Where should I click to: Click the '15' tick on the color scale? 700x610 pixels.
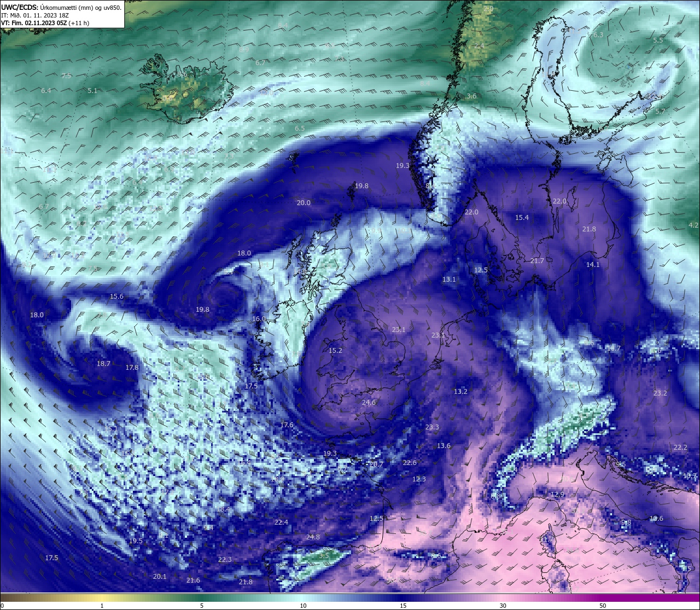tap(402, 606)
